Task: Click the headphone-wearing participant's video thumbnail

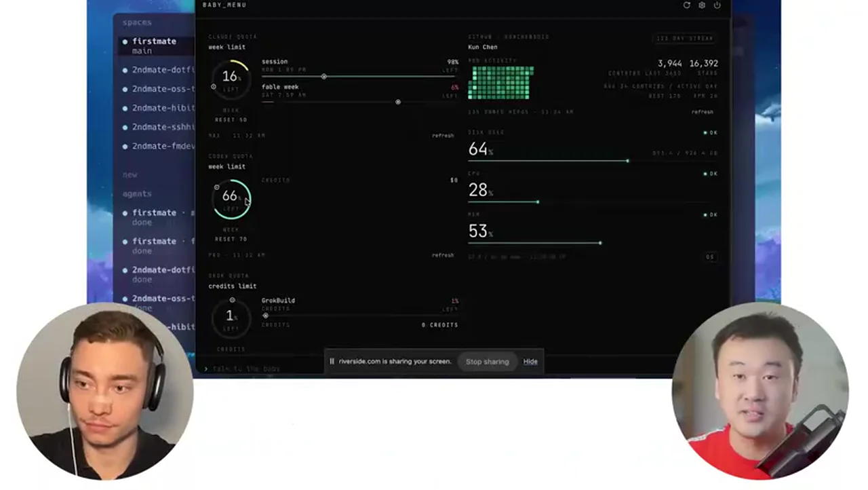Action: [105, 392]
